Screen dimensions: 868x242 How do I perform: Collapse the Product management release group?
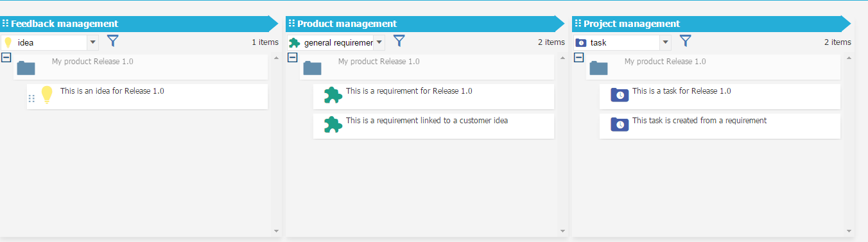coord(292,57)
